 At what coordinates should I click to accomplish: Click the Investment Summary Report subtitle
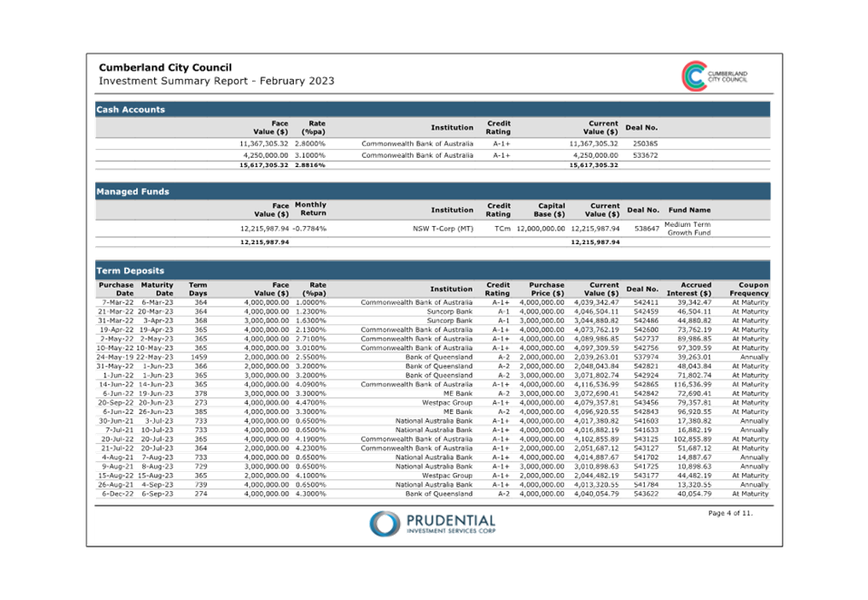[217, 82]
